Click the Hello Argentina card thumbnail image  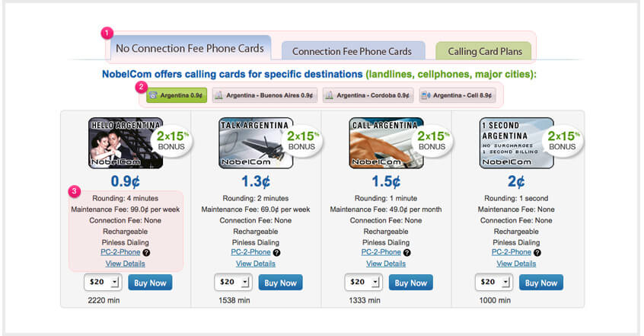[x=126, y=143]
